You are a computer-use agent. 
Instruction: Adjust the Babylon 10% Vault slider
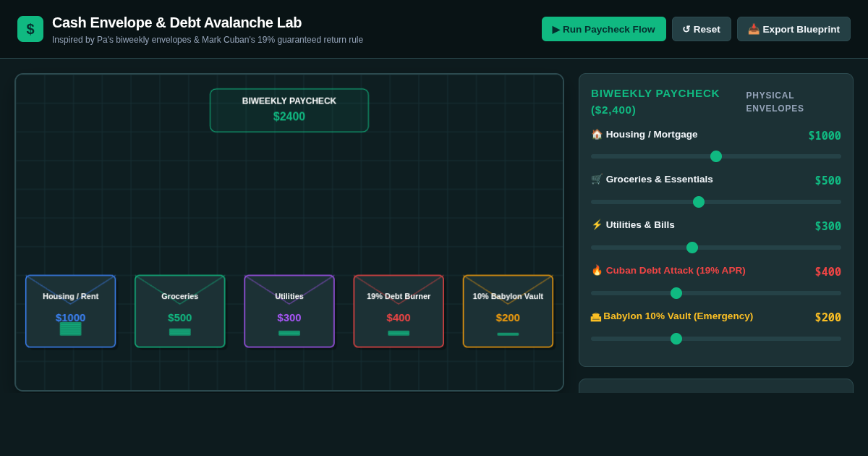[x=716, y=339]
